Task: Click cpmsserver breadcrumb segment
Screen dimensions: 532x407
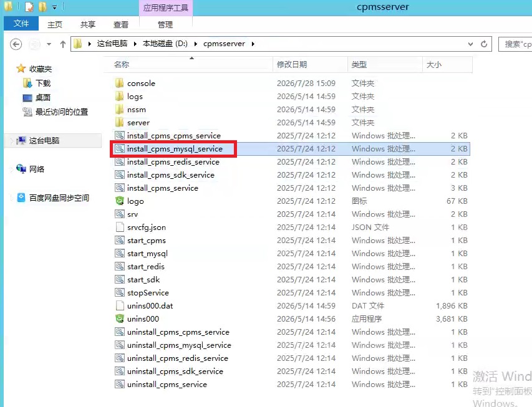Action: coord(224,44)
